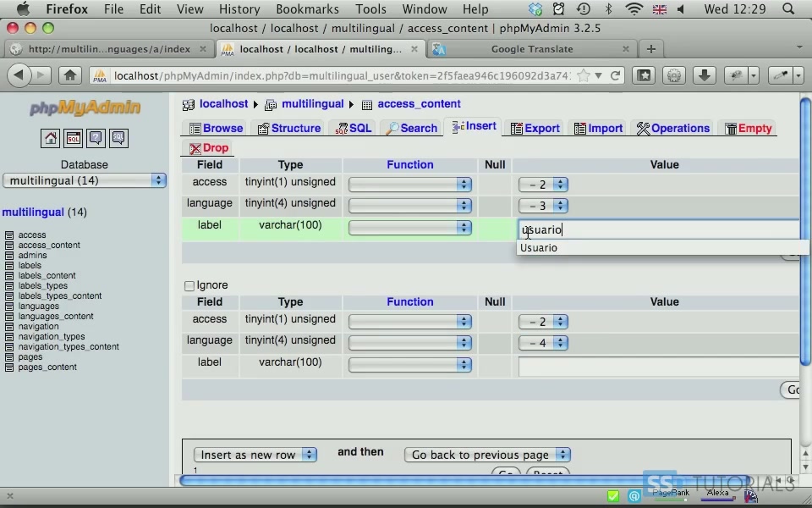Viewport: 812px width, 508px height.
Task: Open the Database selector multilingual (14)
Action: (x=85, y=180)
